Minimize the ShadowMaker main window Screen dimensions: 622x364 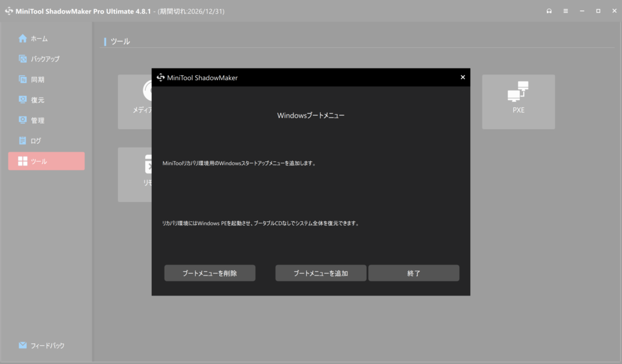click(x=582, y=11)
